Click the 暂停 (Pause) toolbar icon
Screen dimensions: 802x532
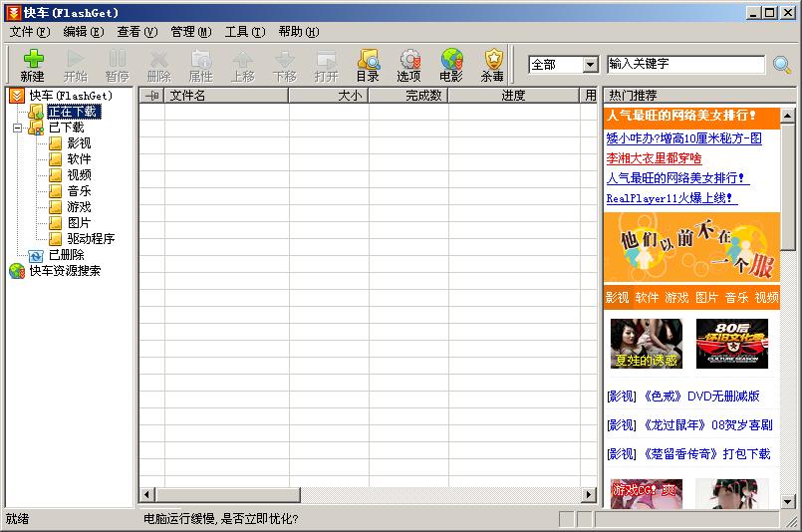pyautogui.click(x=118, y=65)
